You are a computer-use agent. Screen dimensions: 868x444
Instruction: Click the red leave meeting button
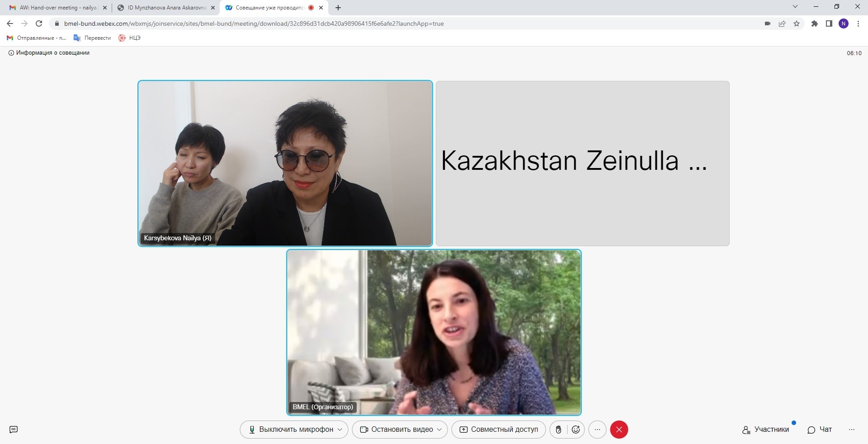(x=619, y=430)
